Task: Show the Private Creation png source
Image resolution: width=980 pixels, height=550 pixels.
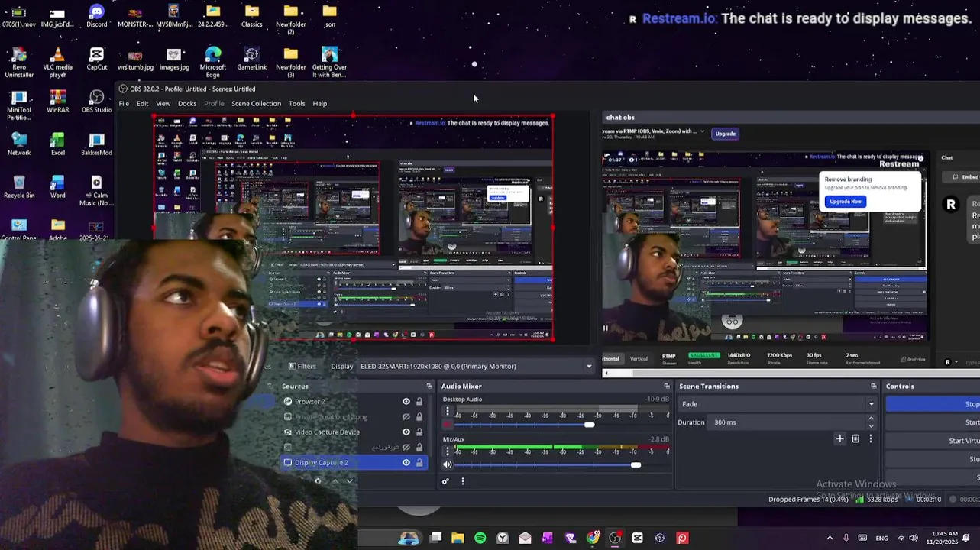Action: pyautogui.click(x=406, y=416)
